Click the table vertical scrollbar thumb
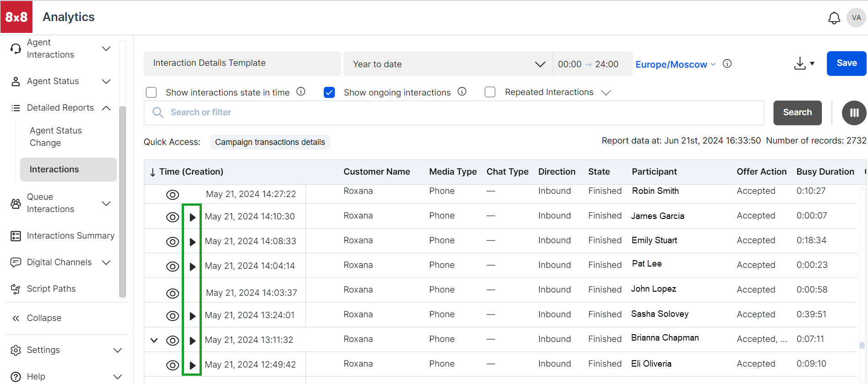Screen dimensions: 868x384 pyautogui.click(x=862, y=346)
